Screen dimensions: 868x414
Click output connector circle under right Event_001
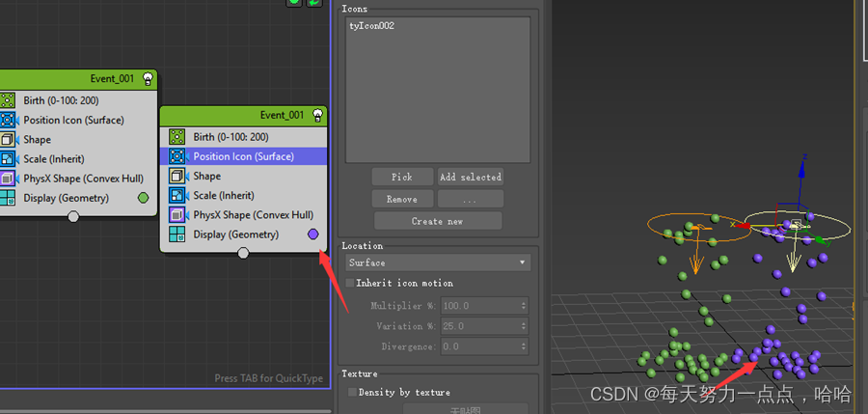[243, 253]
